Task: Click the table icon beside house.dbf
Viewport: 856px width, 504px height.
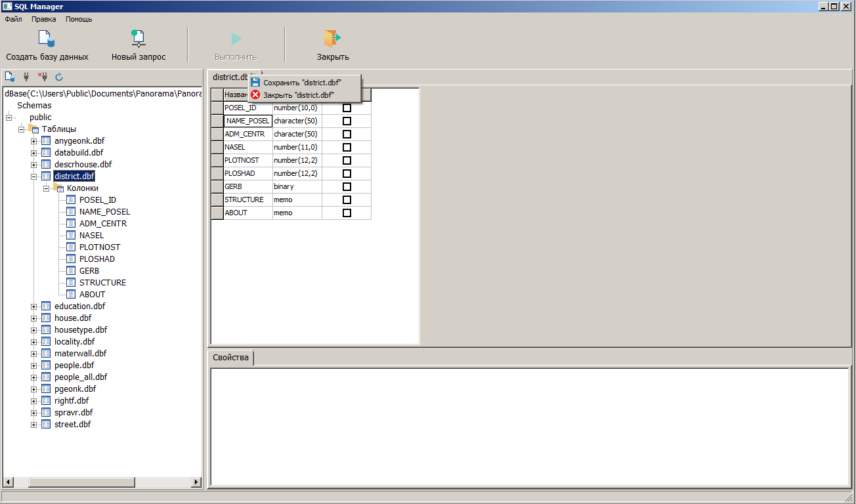Action: 46,318
